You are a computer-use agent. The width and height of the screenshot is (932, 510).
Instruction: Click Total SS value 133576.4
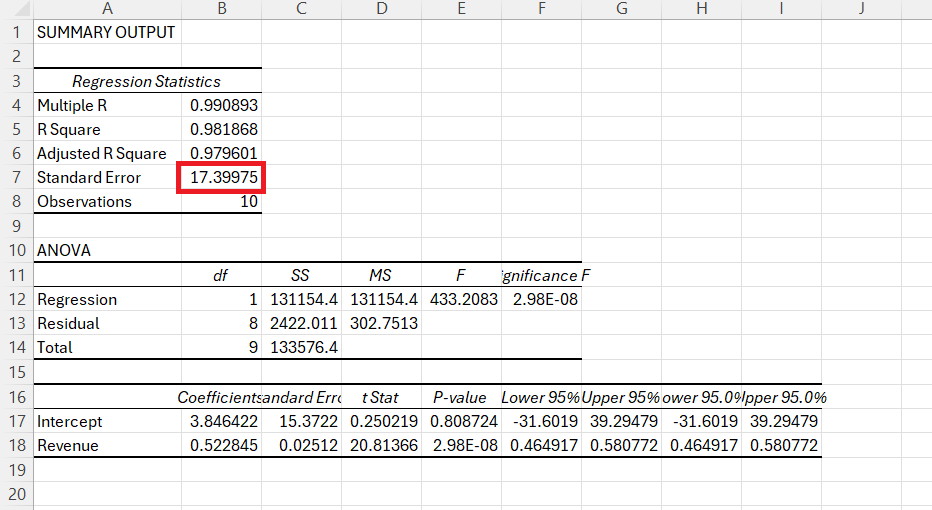pyautogui.click(x=301, y=347)
